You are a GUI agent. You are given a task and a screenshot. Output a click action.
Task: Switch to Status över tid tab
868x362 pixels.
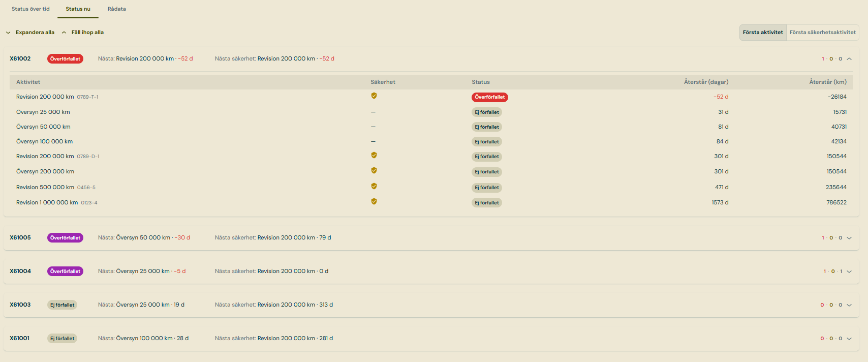30,9
